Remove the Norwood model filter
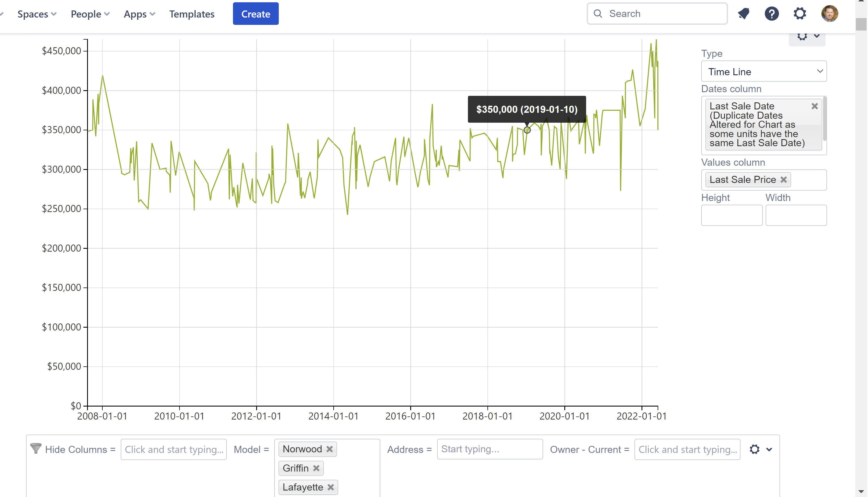868x497 pixels. pyautogui.click(x=330, y=449)
